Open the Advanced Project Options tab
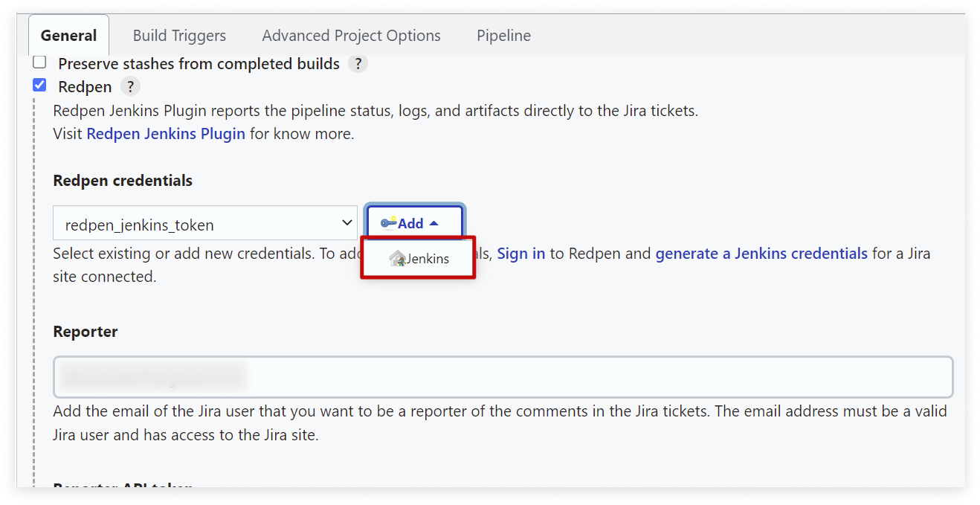This screenshot has width=980, height=505. coord(351,35)
